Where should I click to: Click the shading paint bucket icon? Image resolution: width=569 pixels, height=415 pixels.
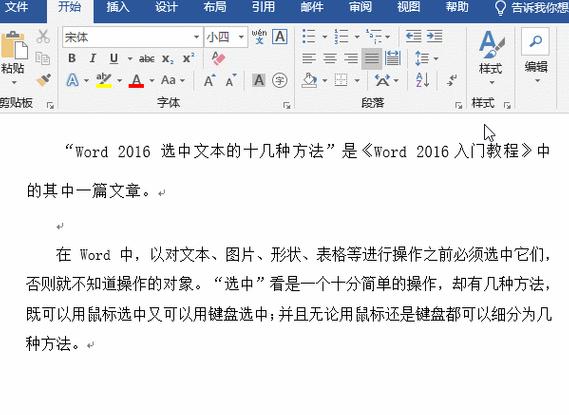coord(310,81)
